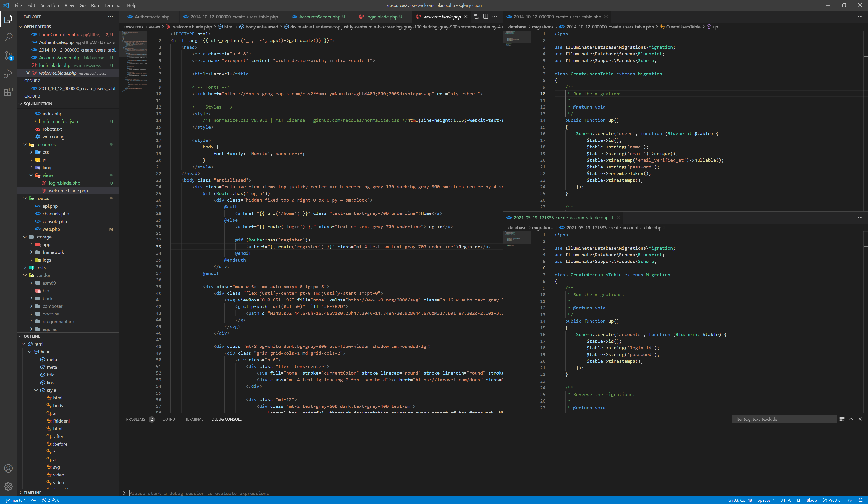Close the welcome.blade.php tab
The image size is (868, 504).
(x=466, y=17)
